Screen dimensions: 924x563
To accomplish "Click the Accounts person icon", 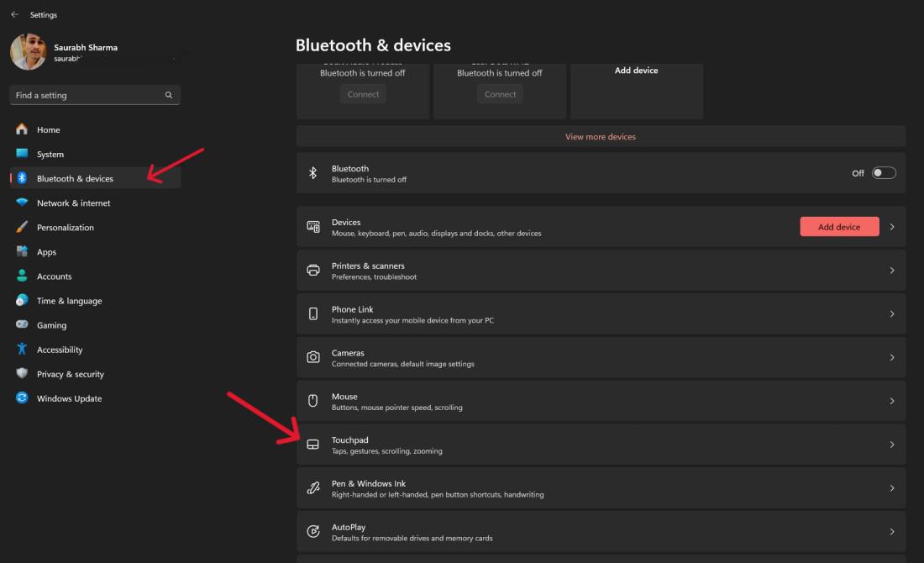I will click(x=22, y=276).
